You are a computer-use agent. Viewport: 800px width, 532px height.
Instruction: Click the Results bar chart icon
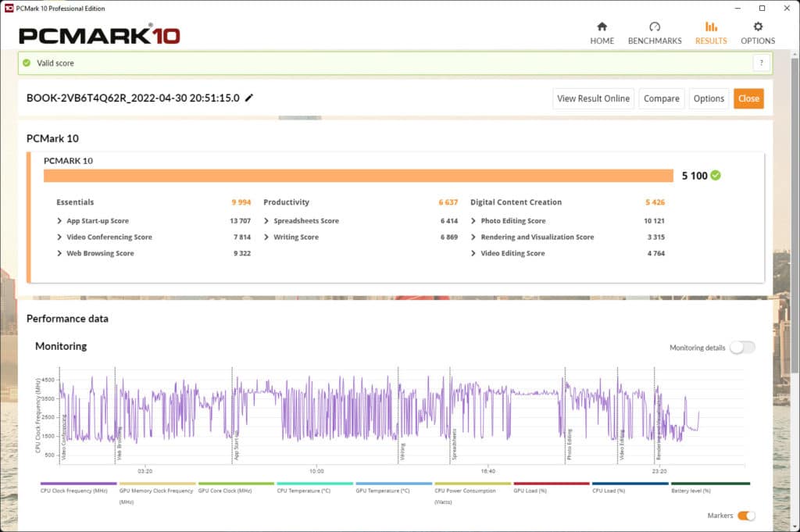[x=711, y=27]
